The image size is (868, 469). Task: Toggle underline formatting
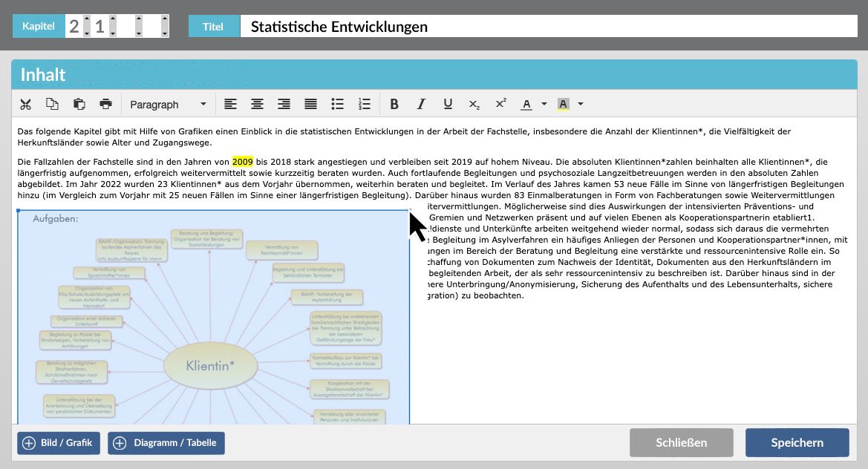click(x=448, y=104)
